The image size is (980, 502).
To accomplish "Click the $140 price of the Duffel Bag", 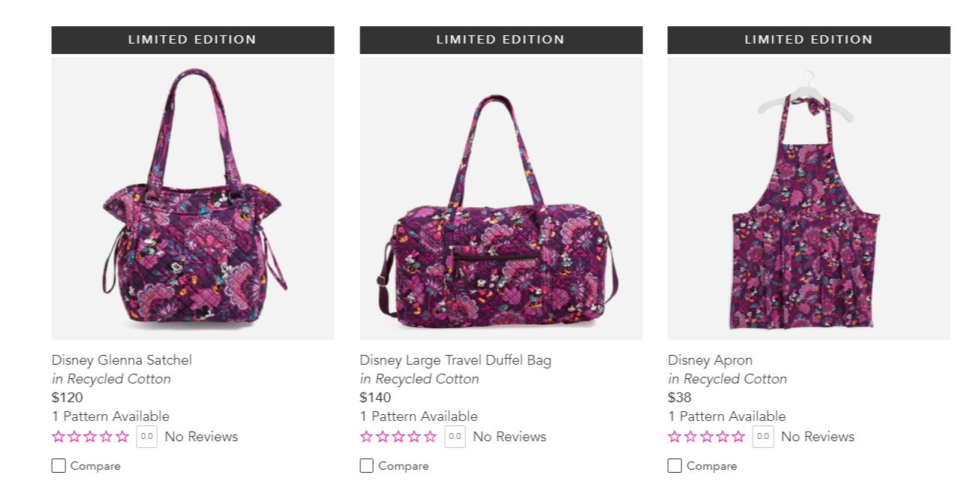I will [x=375, y=398].
